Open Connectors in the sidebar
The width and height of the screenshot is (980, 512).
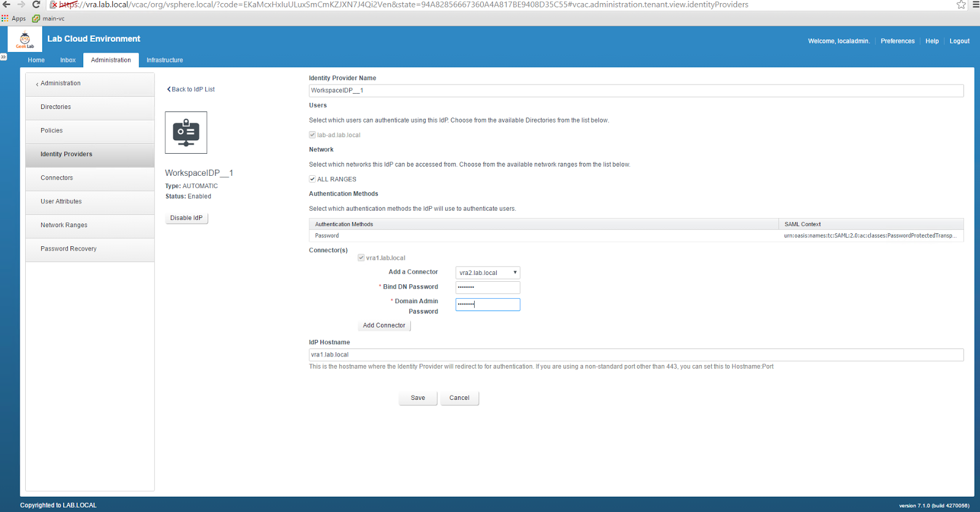(90, 178)
